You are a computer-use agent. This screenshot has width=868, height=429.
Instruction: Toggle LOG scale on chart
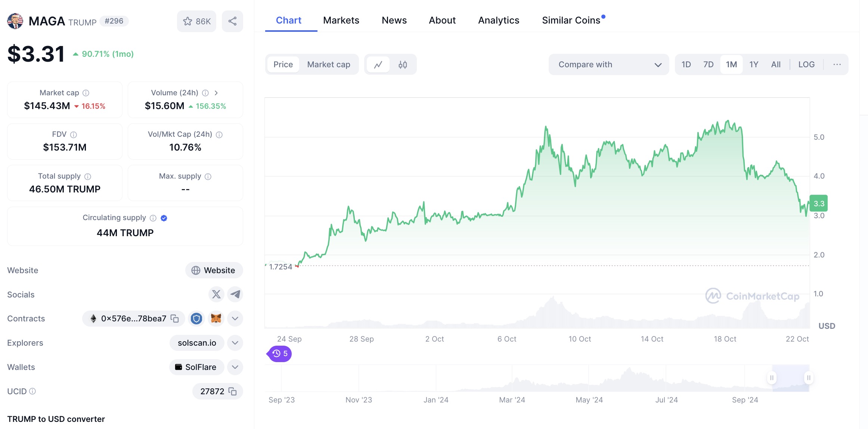pyautogui.click(x=806, y=65)
